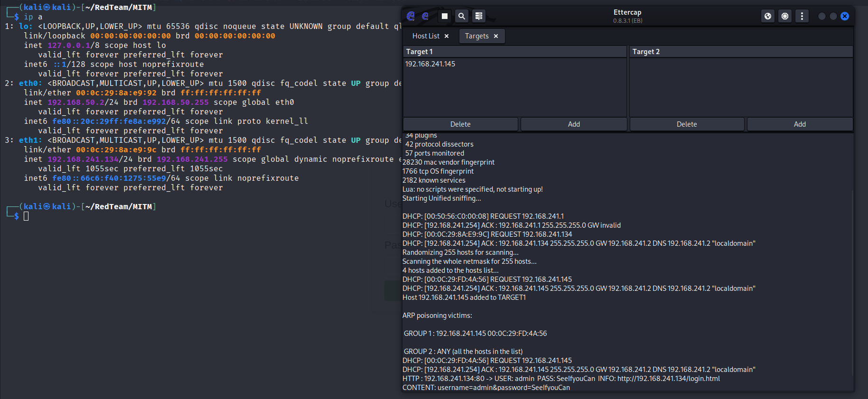This screenshot has width=868, height=399.
Task: Click Add below the Target 2 list
Action: 800,124
